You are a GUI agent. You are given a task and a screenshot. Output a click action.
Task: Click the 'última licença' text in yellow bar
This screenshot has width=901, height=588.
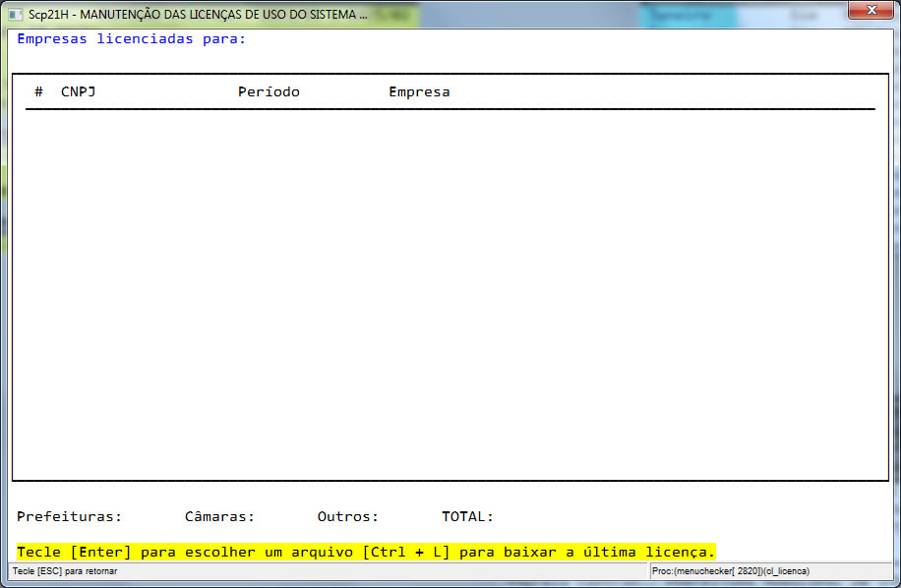click(649, 552)
